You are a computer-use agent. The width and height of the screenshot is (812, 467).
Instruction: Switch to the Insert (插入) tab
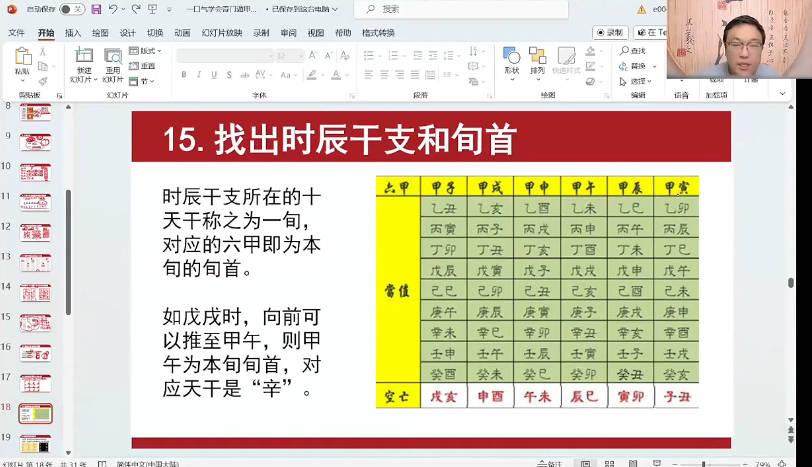(x=73, y=33)
